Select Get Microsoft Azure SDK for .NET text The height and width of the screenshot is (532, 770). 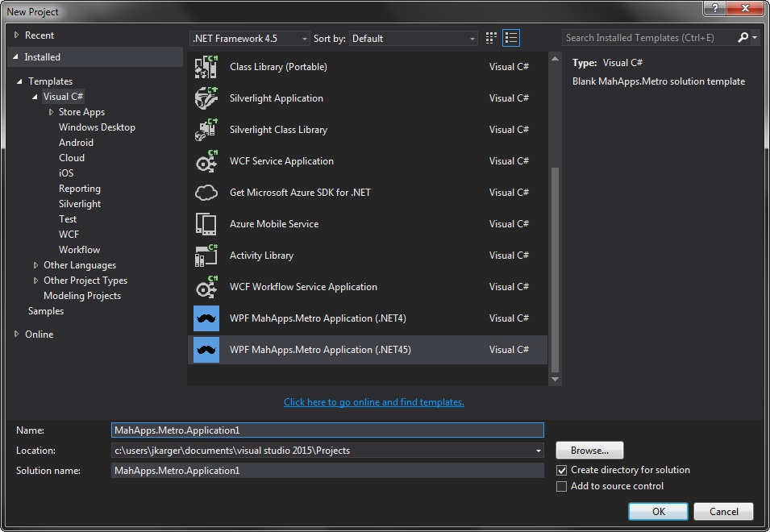tap(300, 193)
